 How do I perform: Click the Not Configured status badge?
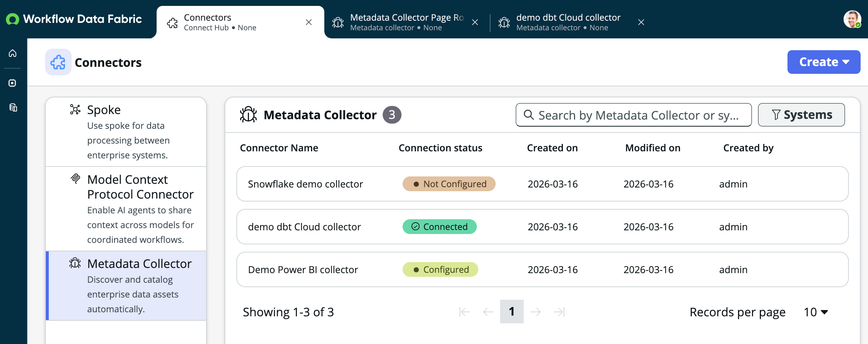[449, 184]
